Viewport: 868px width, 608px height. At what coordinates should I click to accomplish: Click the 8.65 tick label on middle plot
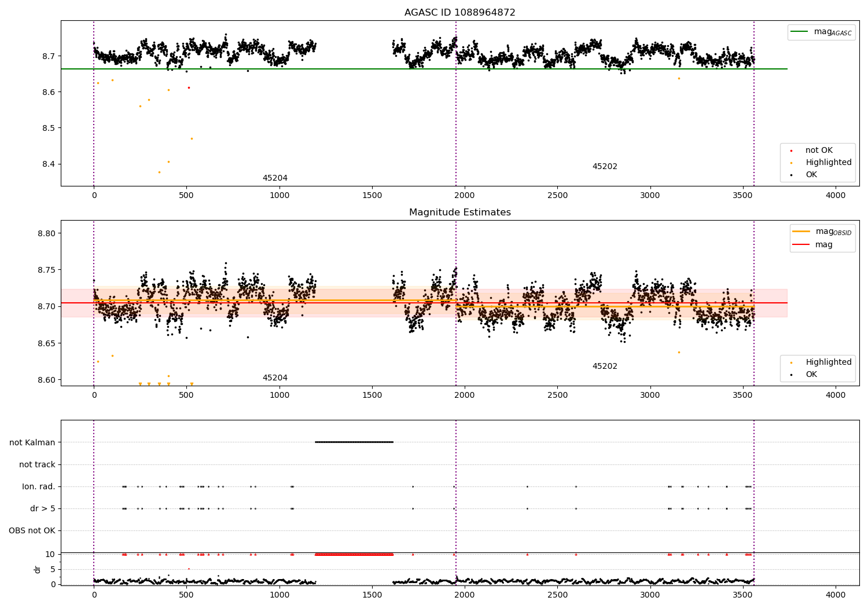coord(48,343)
